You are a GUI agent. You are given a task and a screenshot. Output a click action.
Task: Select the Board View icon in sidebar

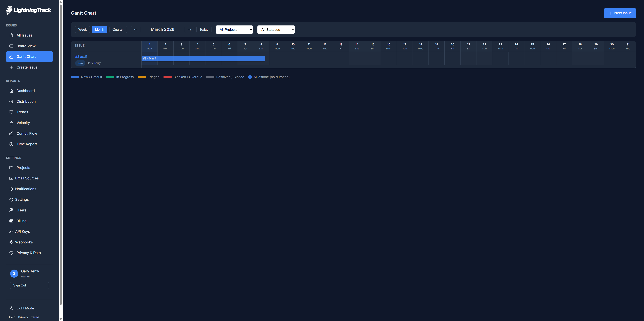point(12,46)
